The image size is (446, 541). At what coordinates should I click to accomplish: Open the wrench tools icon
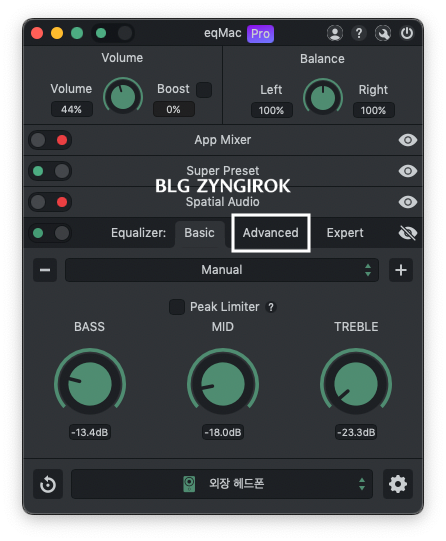383,33
